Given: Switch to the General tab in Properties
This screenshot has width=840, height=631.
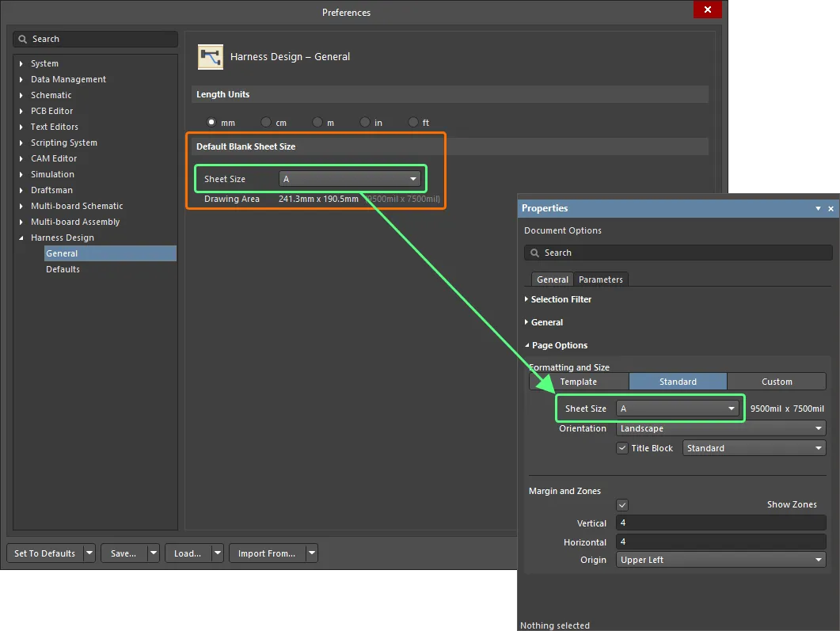Looking at the screenshot, I should pos(553,279).
